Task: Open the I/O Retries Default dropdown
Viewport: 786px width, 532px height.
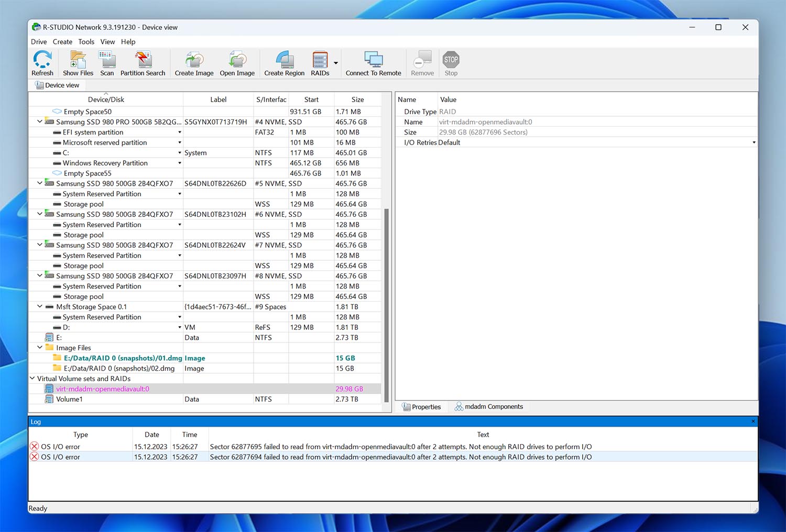Action: (754, 142)
